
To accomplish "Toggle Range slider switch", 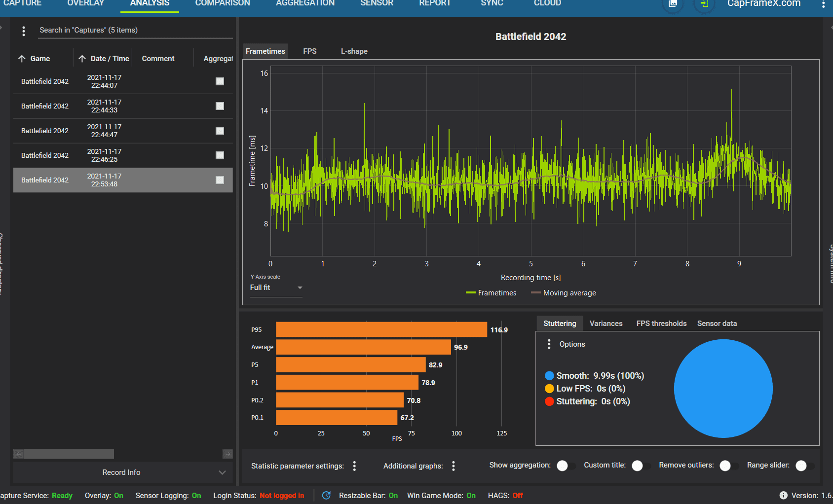I will pyautogui.click(x=804, y=466).
